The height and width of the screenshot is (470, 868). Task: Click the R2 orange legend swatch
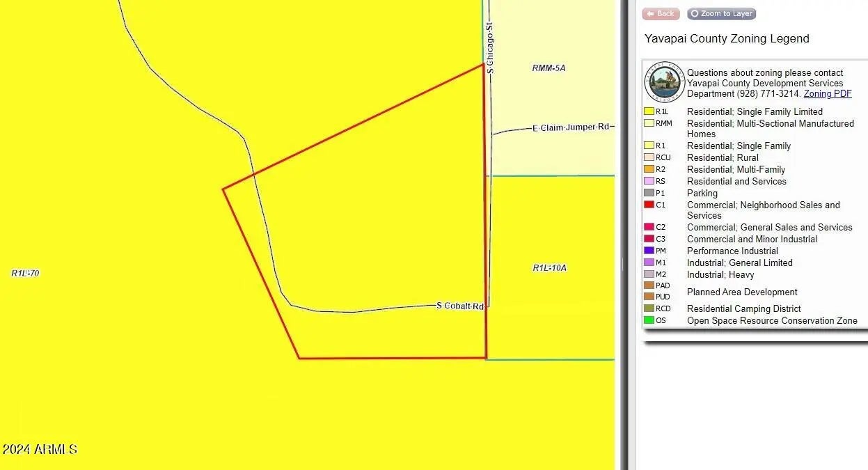(649, 169)
